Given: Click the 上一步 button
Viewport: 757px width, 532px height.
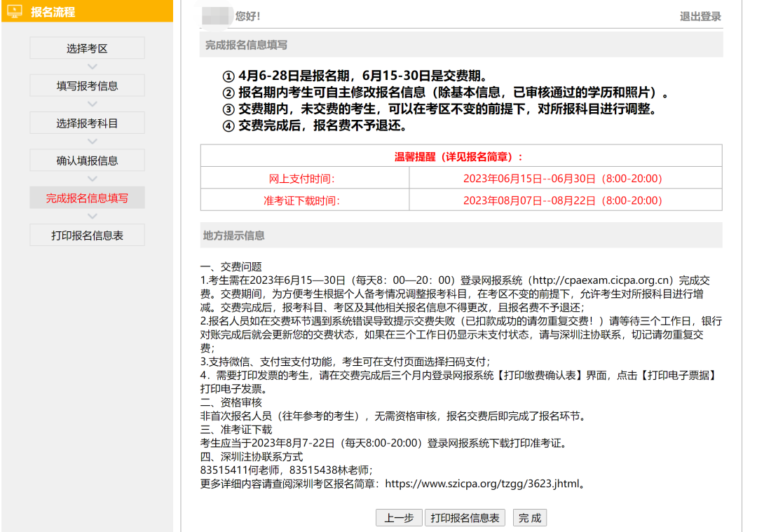Looking at the screenshot, I should pyautogui.click(x=399, y=518).
